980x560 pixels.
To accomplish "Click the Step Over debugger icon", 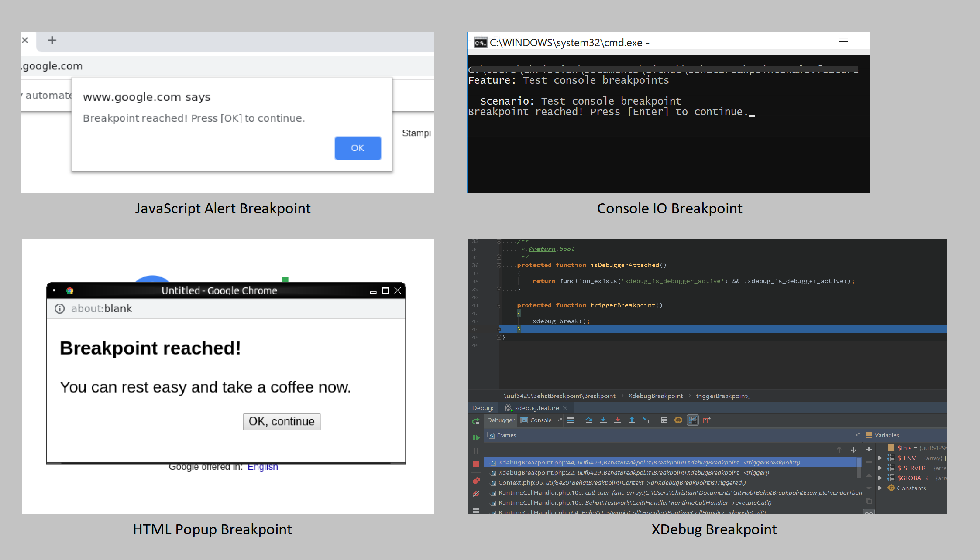I will pyautogui.click(x=589, y=420).
